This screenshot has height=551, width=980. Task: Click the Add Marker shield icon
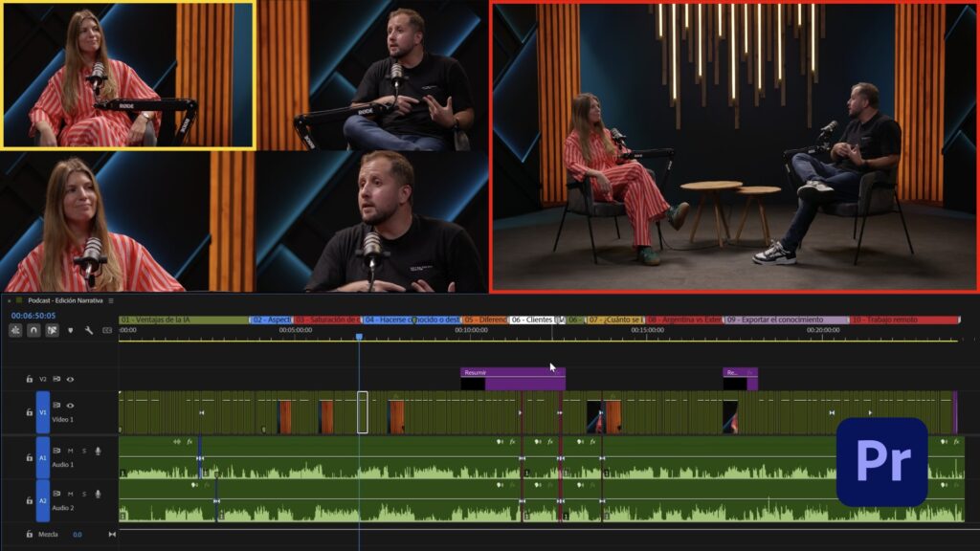(x=70, y=331)
